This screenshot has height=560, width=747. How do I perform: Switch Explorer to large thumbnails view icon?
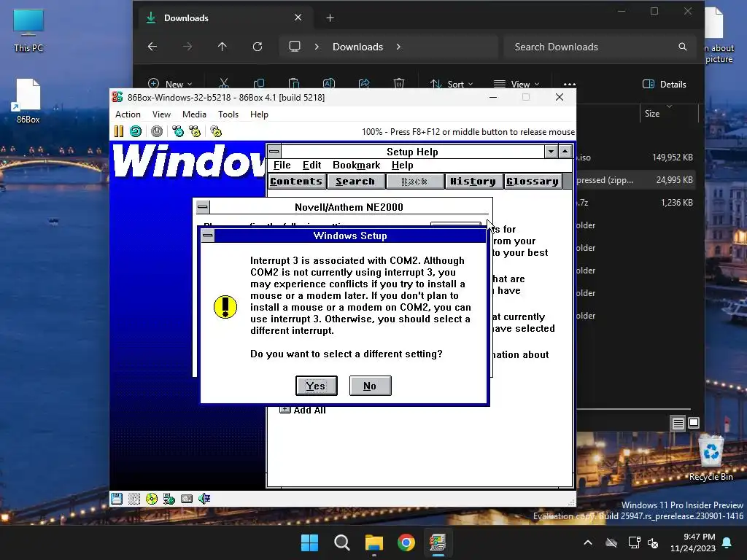click(x=694, y=423)
